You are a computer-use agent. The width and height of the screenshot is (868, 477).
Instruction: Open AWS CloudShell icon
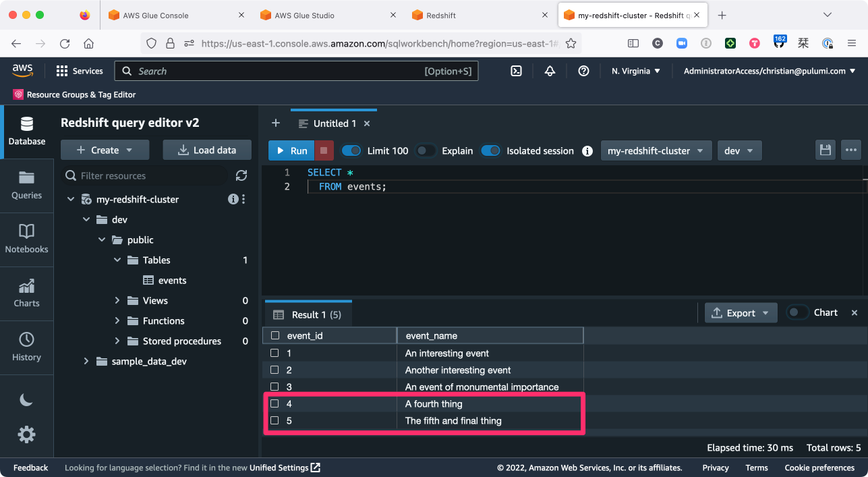(x=516, y=71)
